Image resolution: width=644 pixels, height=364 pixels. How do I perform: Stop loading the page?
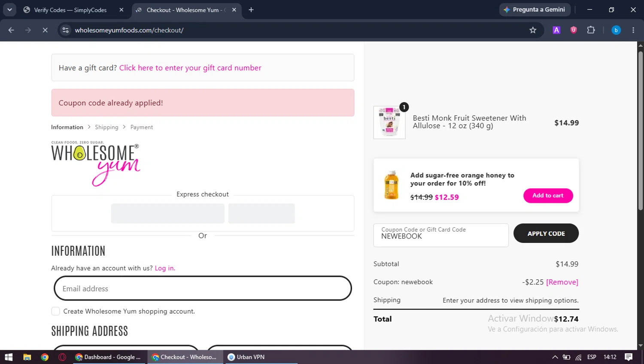pos(45,30)
